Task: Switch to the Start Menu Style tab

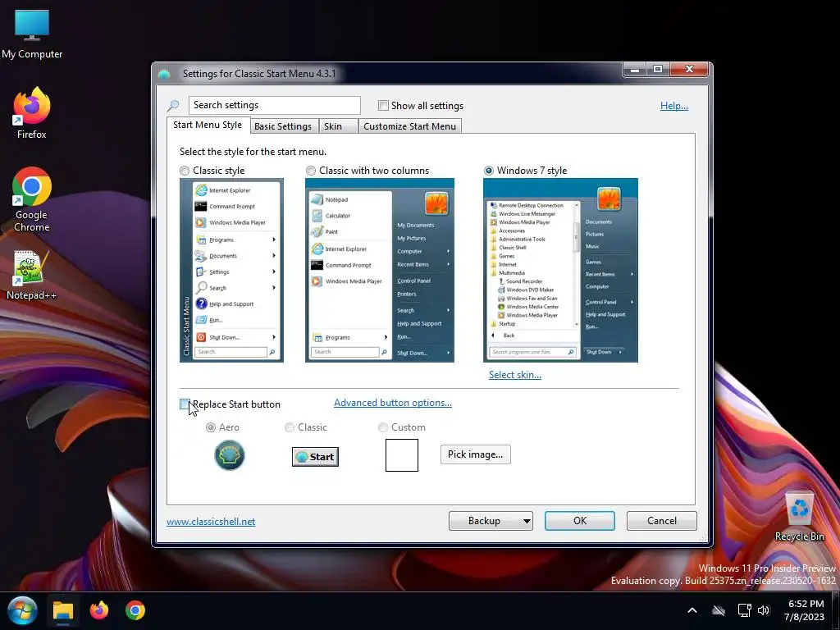Action: (208, 125)
